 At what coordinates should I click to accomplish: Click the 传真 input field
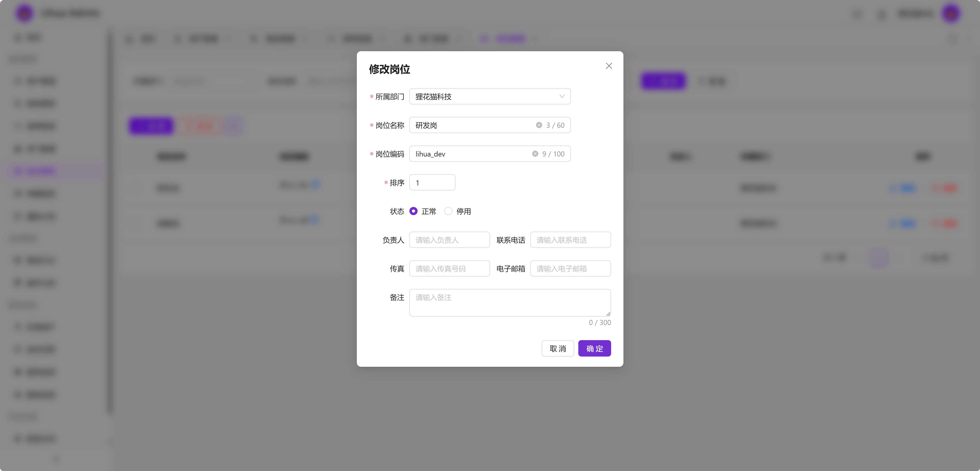(x=449, y=268)
